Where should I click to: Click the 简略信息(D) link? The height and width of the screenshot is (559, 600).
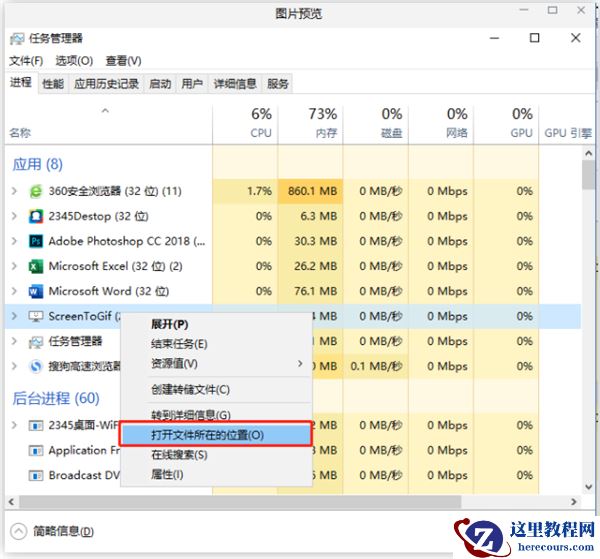pos(63,531)
